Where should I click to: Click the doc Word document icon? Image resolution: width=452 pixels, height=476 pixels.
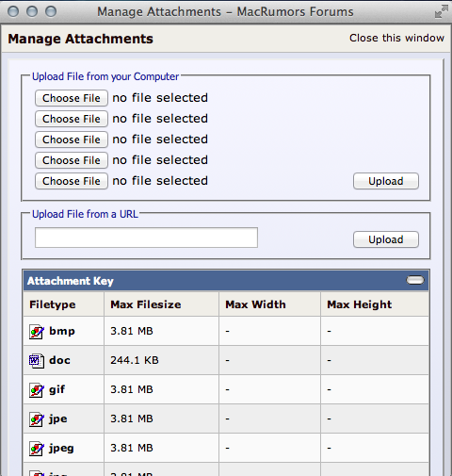pos(37,361)
